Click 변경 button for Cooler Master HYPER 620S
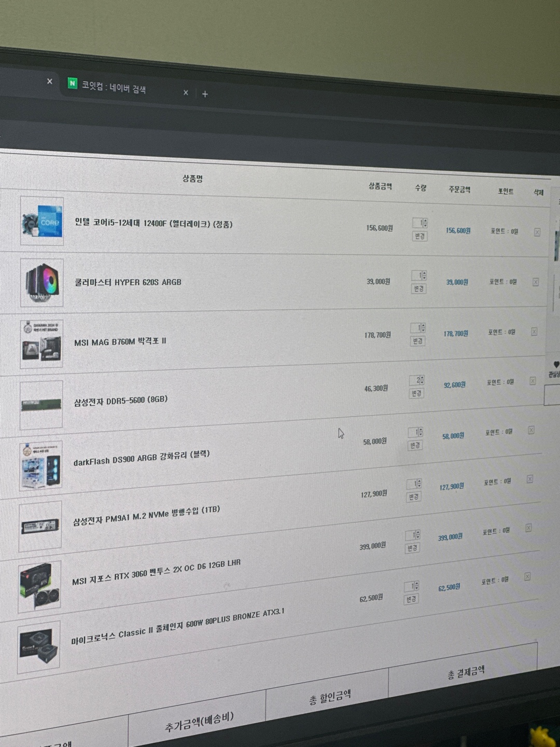Image resolution: width=560 pixels, height=747 pixels. 419,289
